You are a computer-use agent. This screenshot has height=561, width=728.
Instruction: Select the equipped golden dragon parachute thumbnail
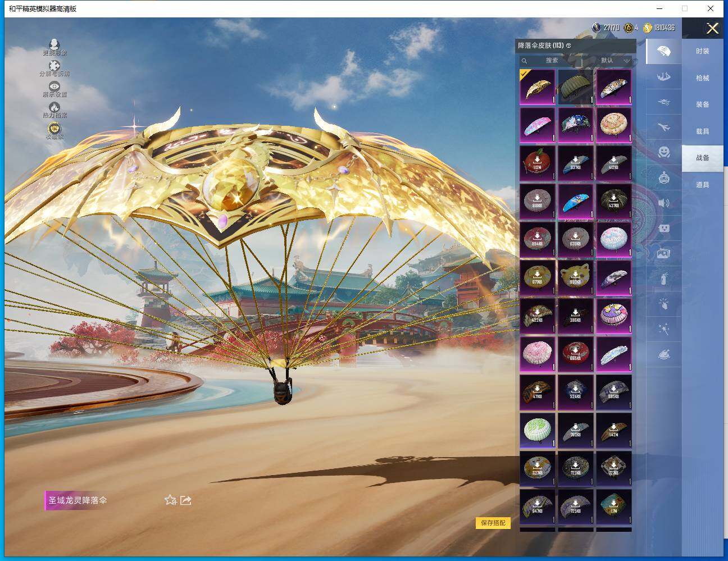(x=538, y=87)
